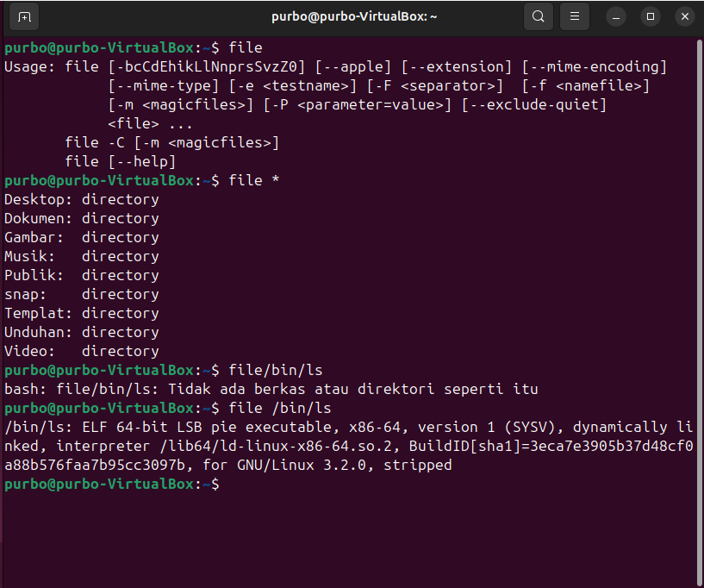The width and height of the screenshot is (704, 588).
Task: Click the 'Unduhan: directory' output line
Action: point(82,332)
